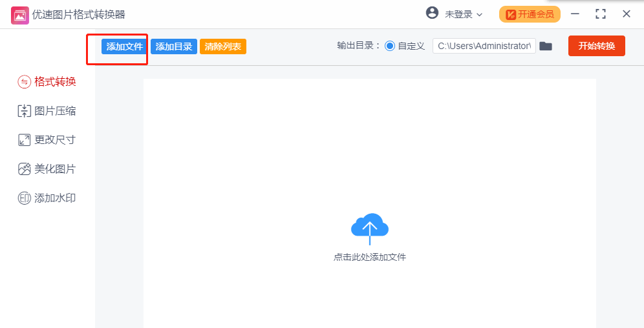This screenshot has height=328, width=644.
Task: Click the 添加目录 button
Action: (174, 46)
